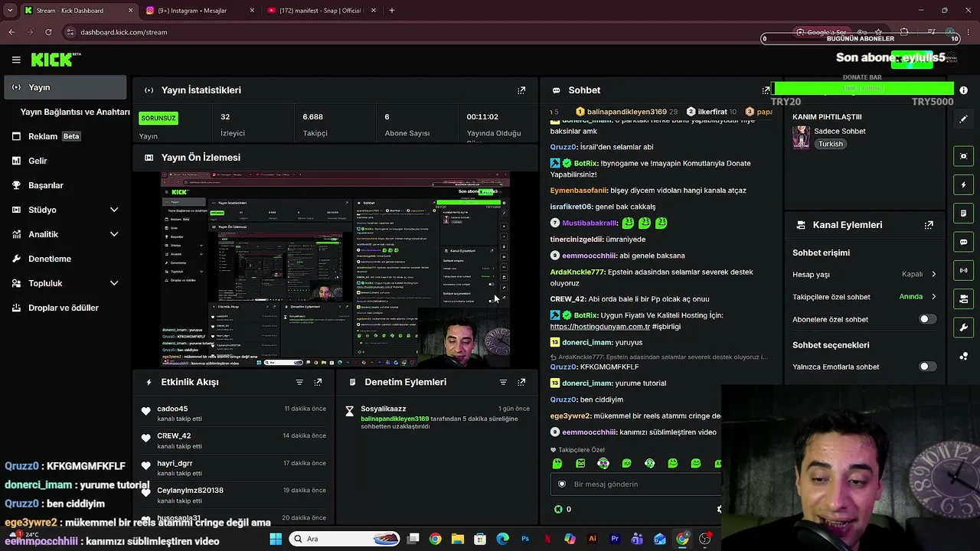The image size is (980, 551).
Task: Open the hamburger menu beside Kick logo
Action: [16, 60]
